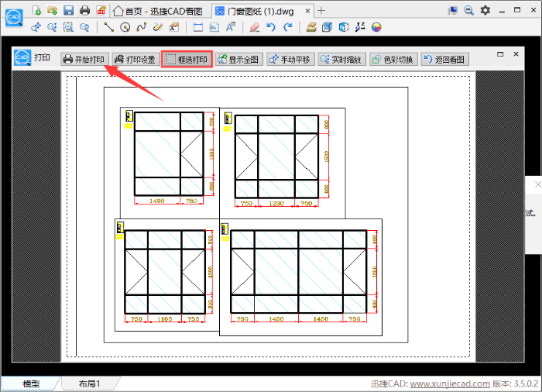
Task: Open a drawing with the folder icon
Action: click(53, 10)
